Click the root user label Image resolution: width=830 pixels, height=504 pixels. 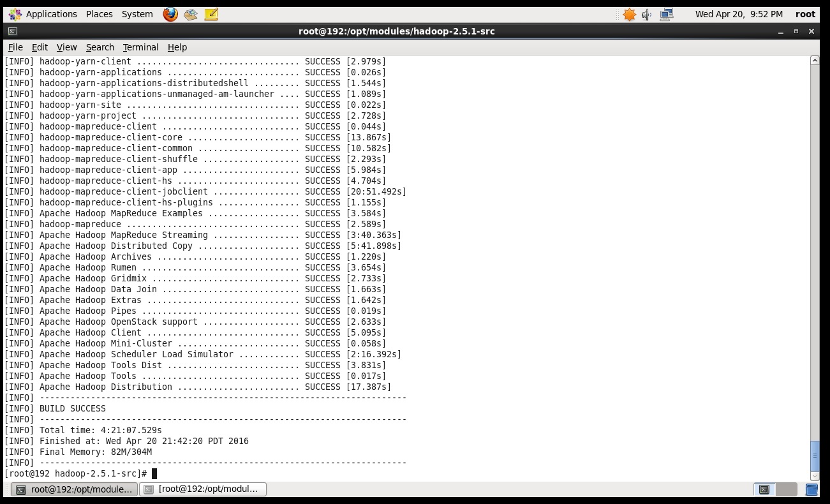pyautogui.click(x=806, y=14)
